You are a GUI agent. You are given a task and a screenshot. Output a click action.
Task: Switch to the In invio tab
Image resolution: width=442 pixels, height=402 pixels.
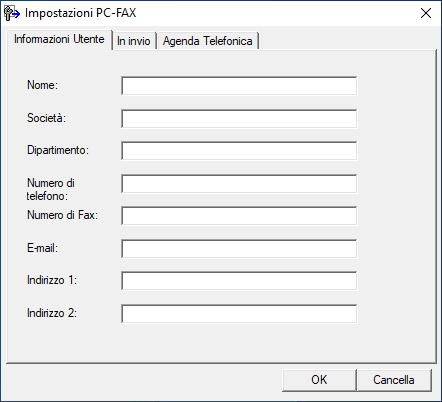click(134, 41)
